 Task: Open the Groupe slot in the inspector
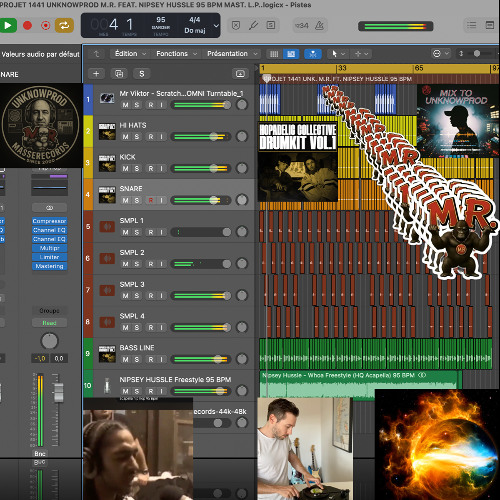click(x=49, y=311)
